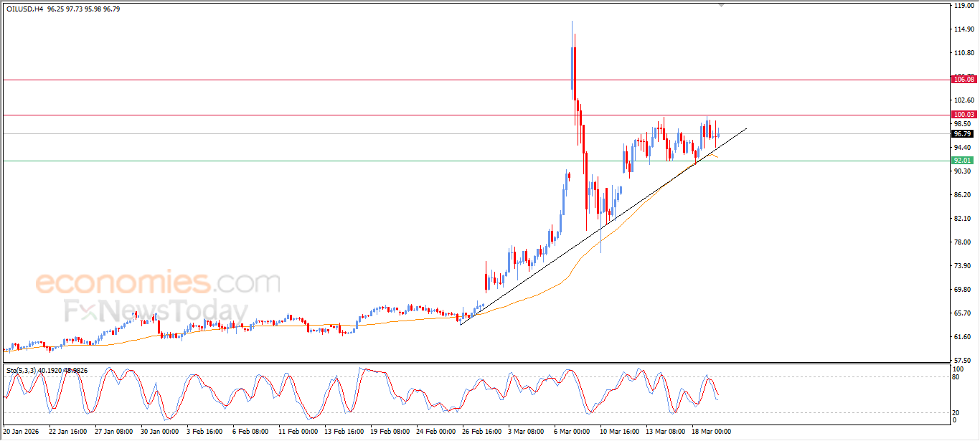The width and height of the screenshot is (980, 441).
Task: Click the 22 Jan 16:00 date label
Action: click(x=67, y=432)
